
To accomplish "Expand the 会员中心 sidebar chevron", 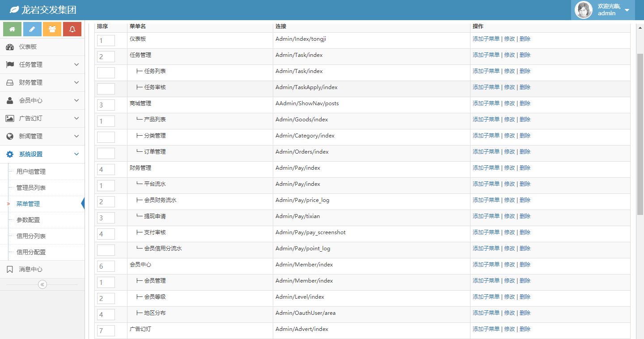I will (76, 101).
